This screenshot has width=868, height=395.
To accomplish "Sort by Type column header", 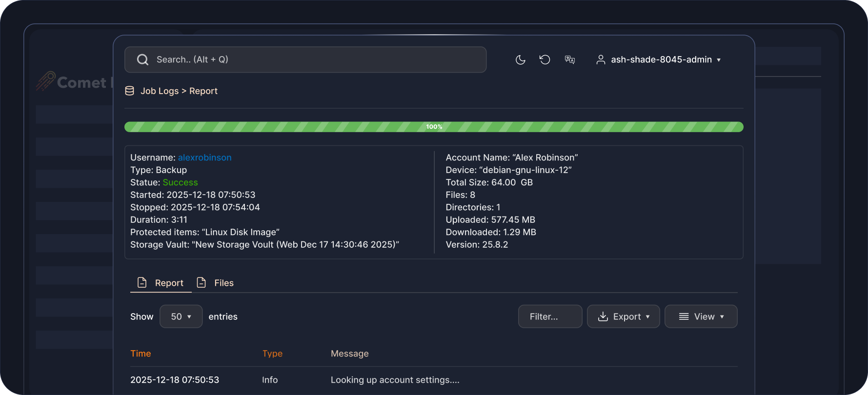I will [x=272, y=354].
